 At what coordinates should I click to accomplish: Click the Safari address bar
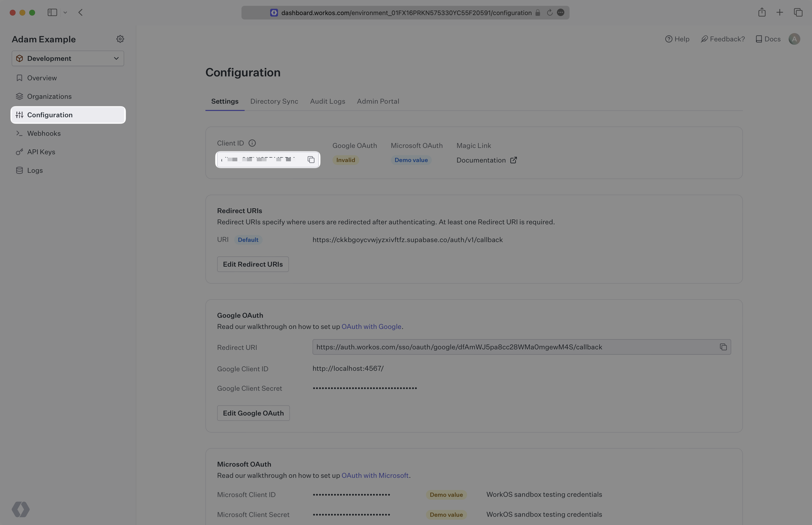click(406, 13)
